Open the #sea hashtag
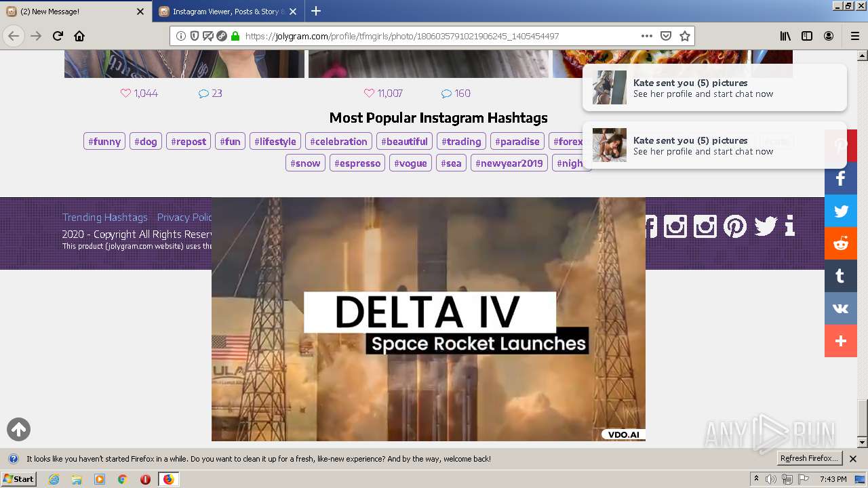868x488 pixels. click(x=451, y=163)
